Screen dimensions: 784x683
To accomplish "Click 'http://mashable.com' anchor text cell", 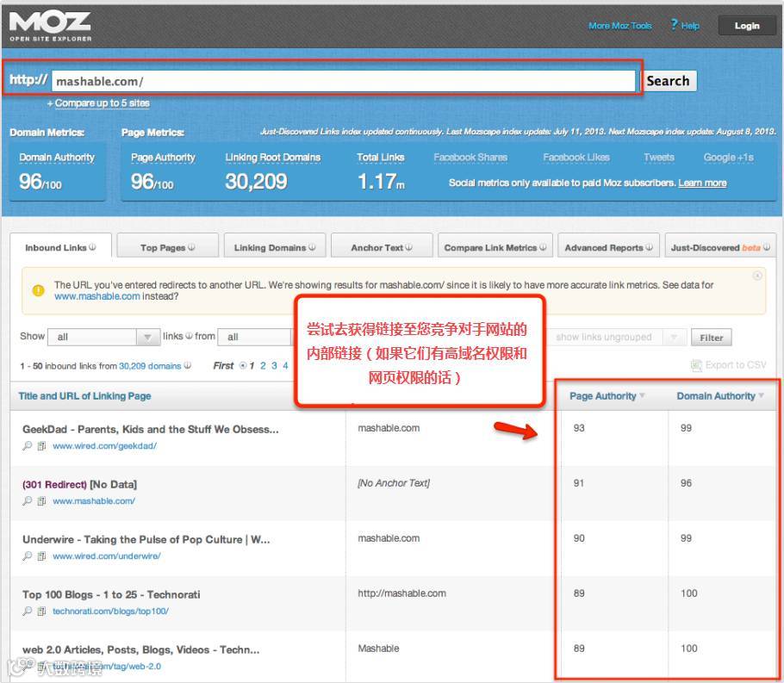I will [x=401, y=593].
